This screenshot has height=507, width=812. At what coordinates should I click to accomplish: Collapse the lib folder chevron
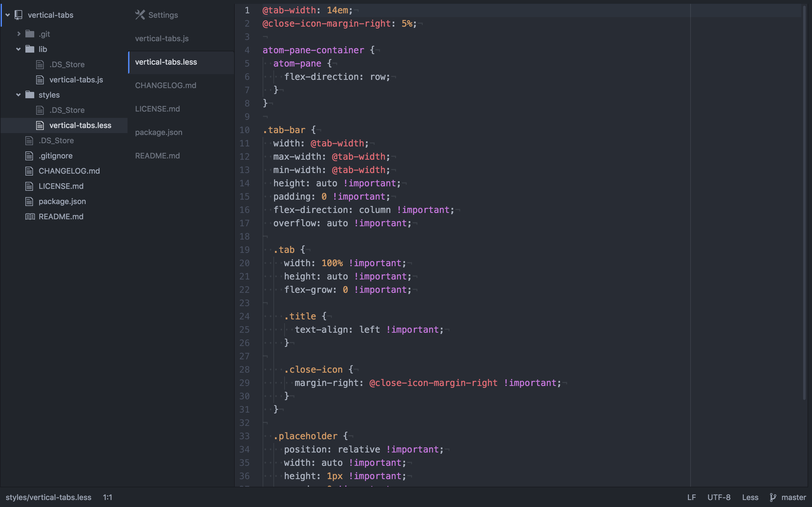18,49
